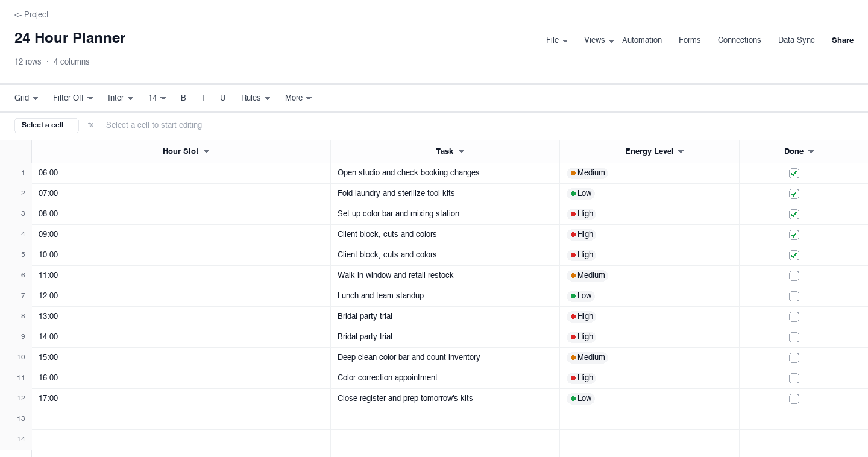Toggle bold formatting button B
Screen dimensions: 868x457
(183, 98)
